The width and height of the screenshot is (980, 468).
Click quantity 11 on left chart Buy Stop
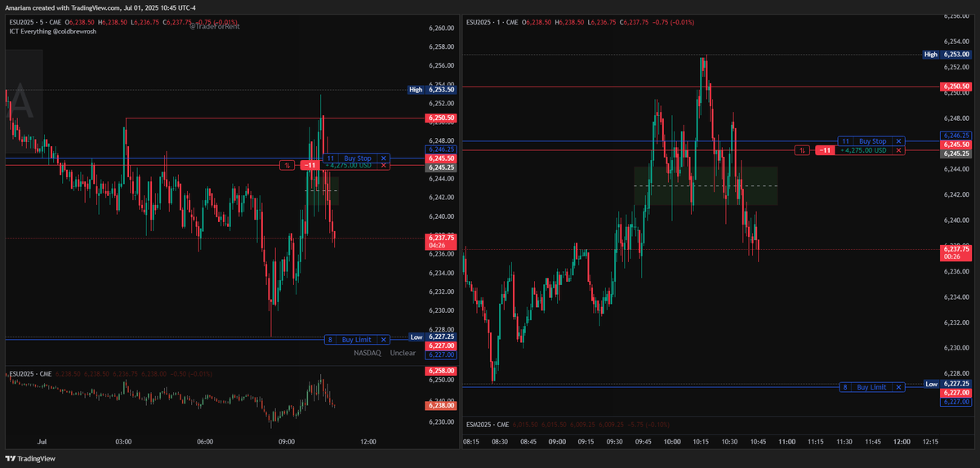click(331, 158)
